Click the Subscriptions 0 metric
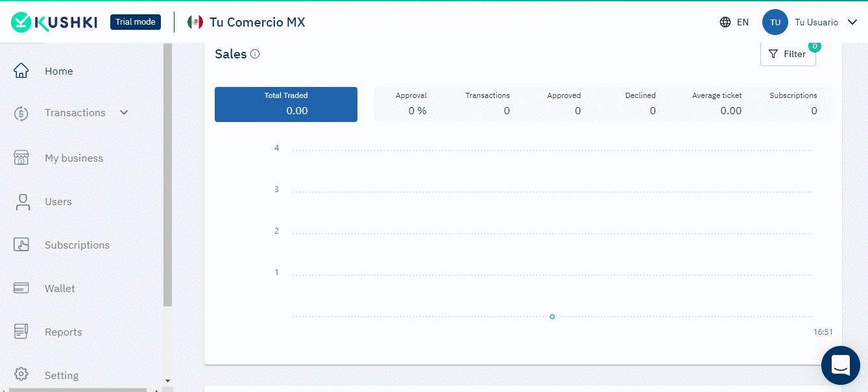The image size is (868, 392). [x=793, y=104]
